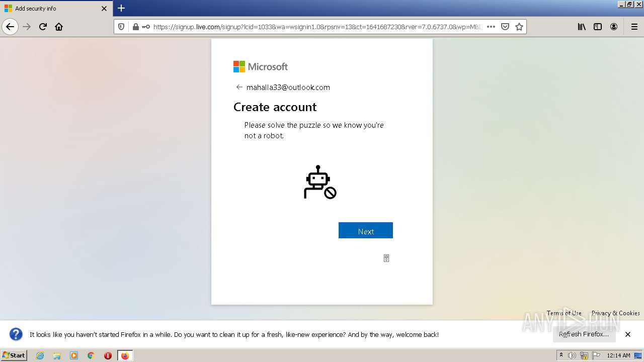The height and width of the screenshot is (362, 644).
Task: Click the network tray icon
Action: pos(584,355)
